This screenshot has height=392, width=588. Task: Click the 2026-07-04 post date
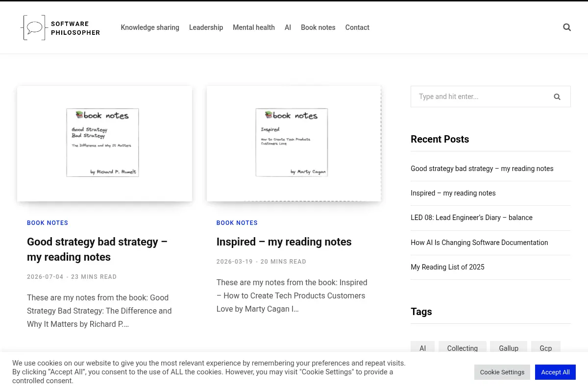45,277
